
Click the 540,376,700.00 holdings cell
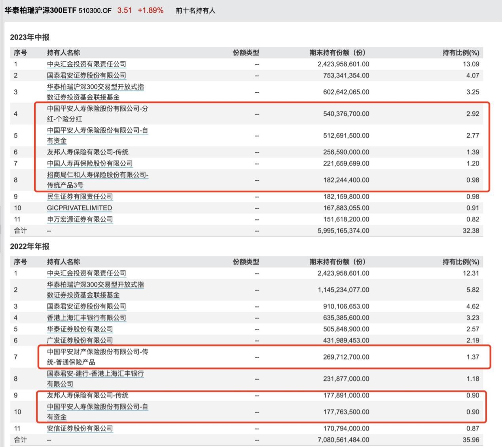pyautogui.click(x=346, y=114)
